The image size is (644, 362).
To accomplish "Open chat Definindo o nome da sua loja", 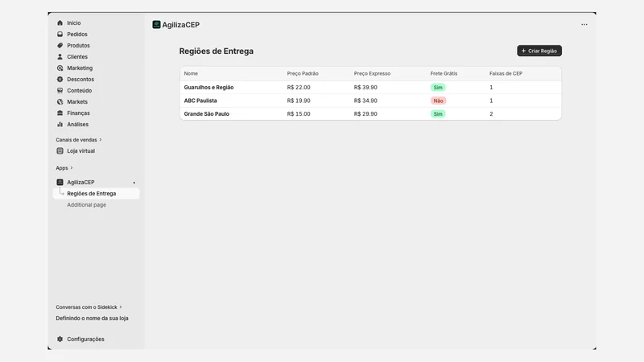I will (x=92, y=318).
